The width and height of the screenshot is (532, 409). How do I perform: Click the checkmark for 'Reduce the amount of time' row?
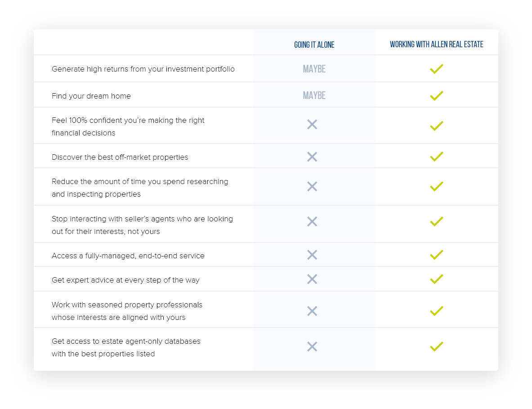coord(436,186)
